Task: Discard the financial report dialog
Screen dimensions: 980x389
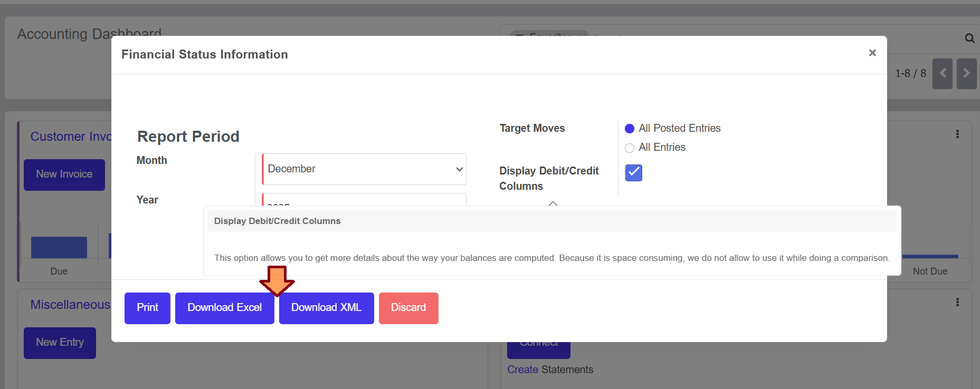Action: [408, 308]
